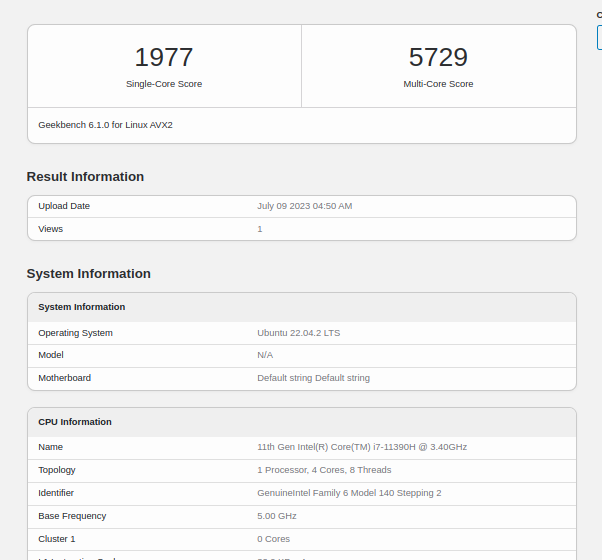Select the i7-11390H CPU name value

click(x=362, y=447)
